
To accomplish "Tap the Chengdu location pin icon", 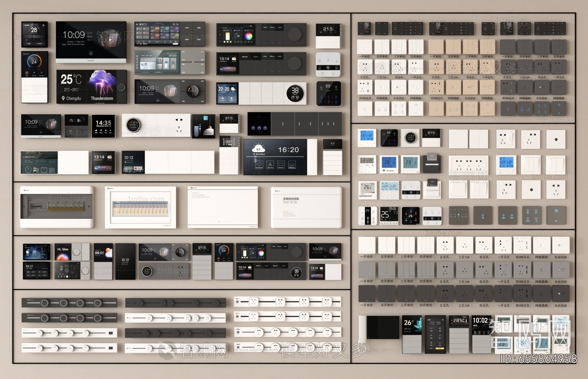I will click(63, 98).
